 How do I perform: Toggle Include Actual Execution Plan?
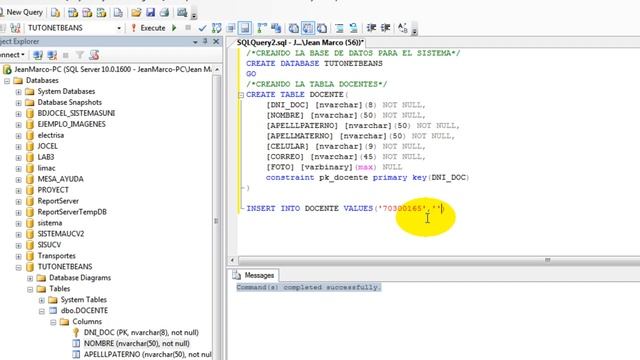(262, 28)
